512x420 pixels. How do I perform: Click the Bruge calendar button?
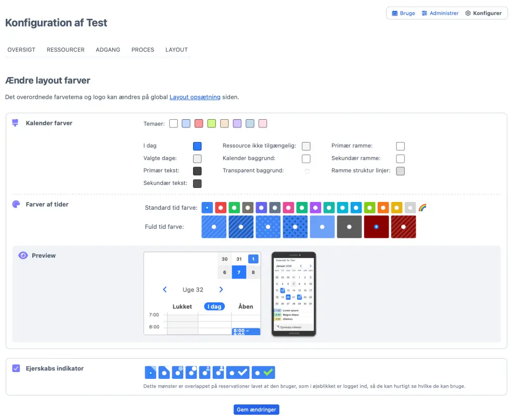[x=403, y=13]
